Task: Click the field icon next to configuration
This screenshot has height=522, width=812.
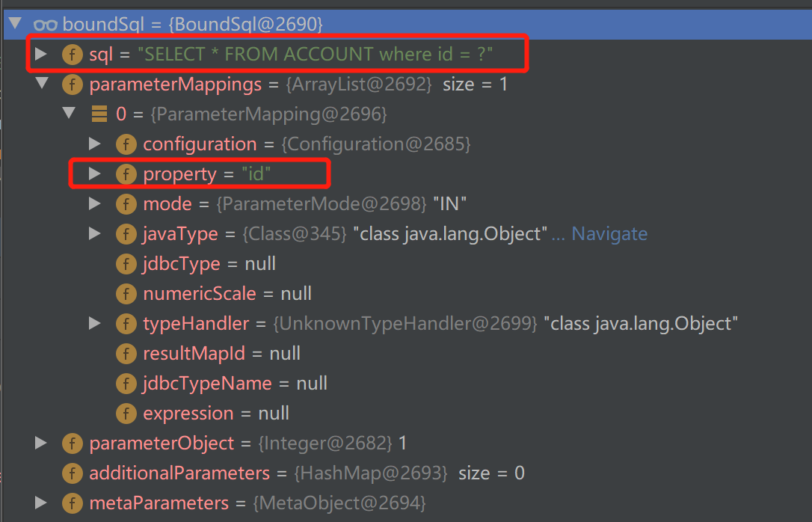Action: tap(126, 144)
